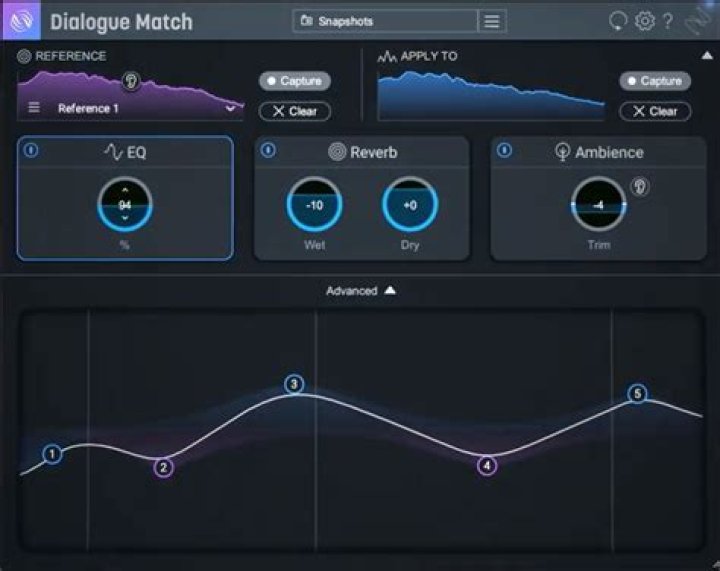Click the EQ curve icon
Screen dimensions: 720x571
coord(113,152)
